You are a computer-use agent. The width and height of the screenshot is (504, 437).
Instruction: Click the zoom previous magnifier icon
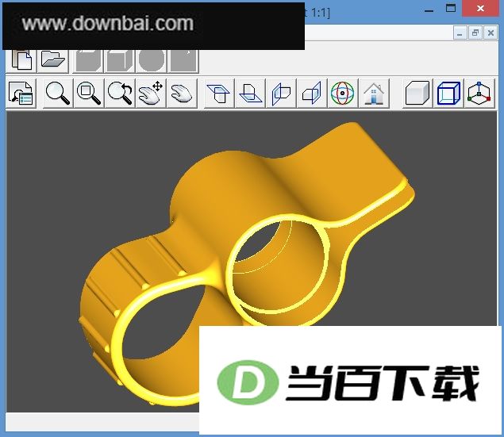[x=120, y=94]
